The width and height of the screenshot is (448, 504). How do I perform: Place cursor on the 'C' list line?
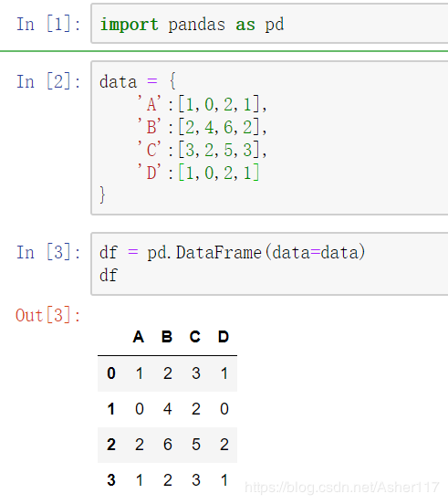pos(202,150)
